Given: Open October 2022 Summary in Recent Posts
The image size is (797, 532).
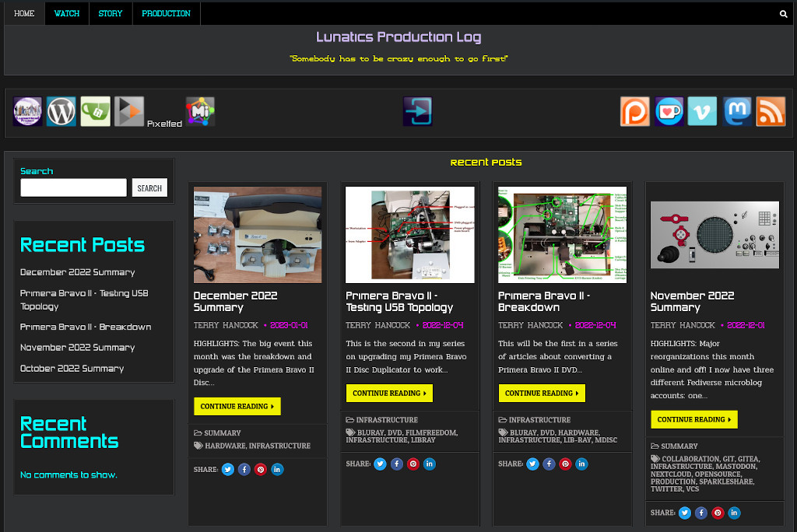Looking at the screenshot, I should pyautogui.click(x=72, y=369).
